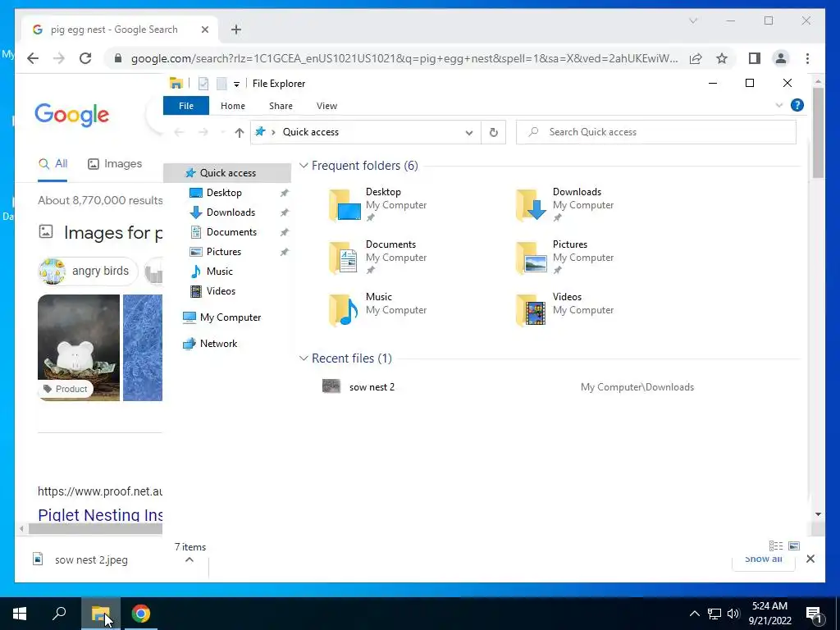Bookmark this page with star icon

click(722, 58)
